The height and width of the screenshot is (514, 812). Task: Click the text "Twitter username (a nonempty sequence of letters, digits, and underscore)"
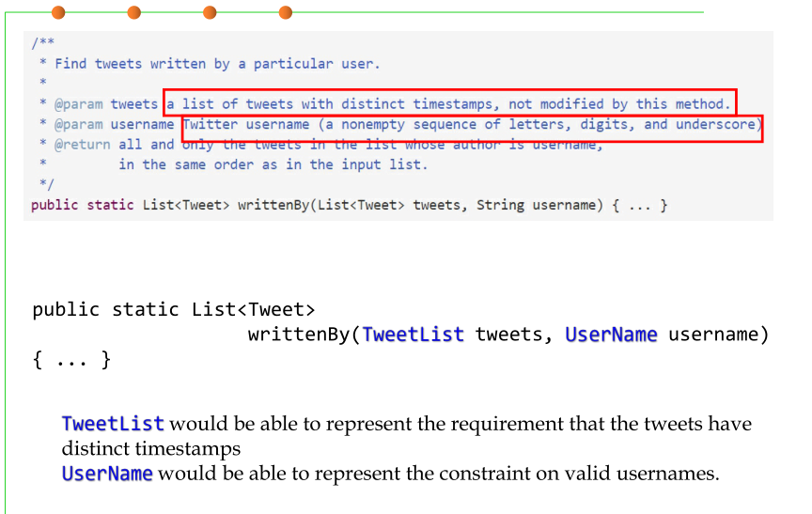[473, 125]
